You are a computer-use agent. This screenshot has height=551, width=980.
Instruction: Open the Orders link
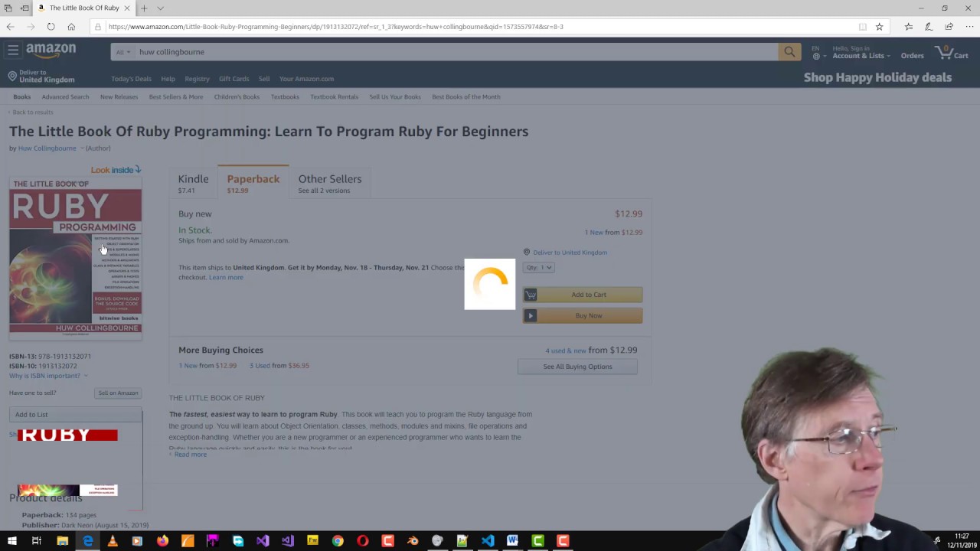[912, 56]
